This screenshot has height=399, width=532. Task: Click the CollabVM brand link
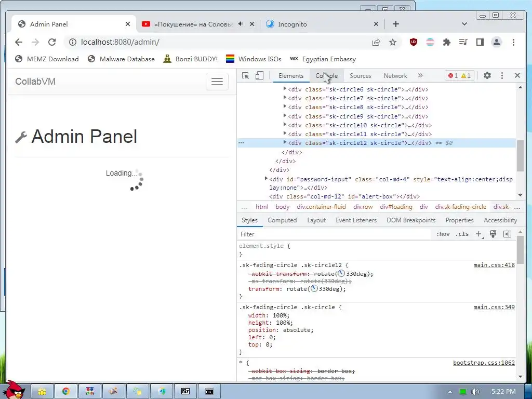pyautogui.click(x=35, y=82)
